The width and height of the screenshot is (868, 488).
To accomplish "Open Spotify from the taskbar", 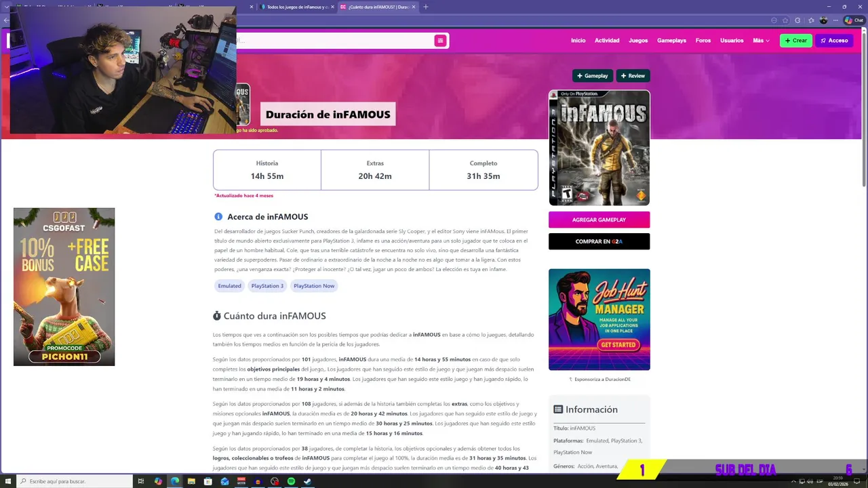I will (292, 481).
